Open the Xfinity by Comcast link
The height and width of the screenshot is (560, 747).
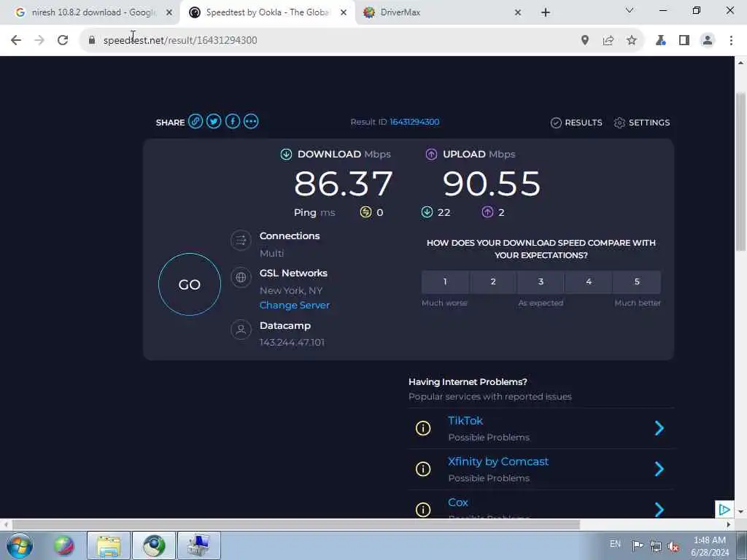click(x=498, y=462)
